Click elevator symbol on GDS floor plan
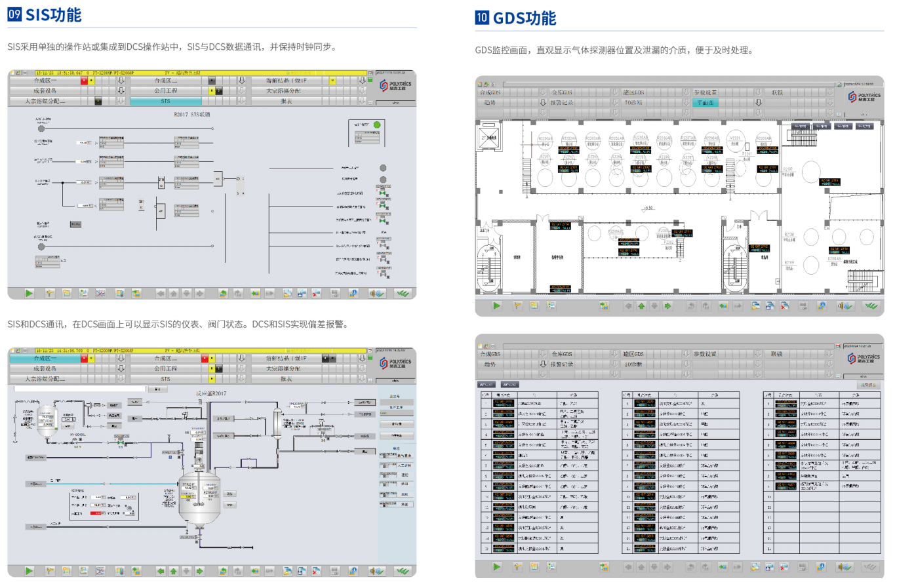The width and height of the screenshot is (914, 588). click(x=489, y=138)
